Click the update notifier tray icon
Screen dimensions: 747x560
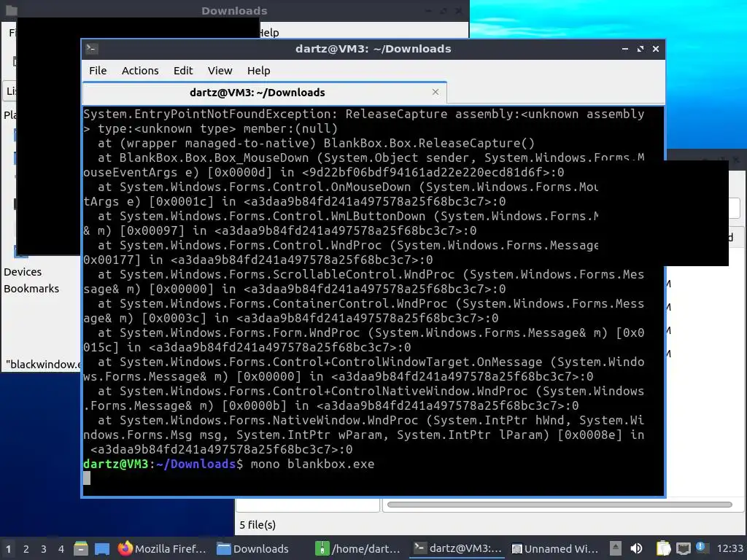(700, 547)
